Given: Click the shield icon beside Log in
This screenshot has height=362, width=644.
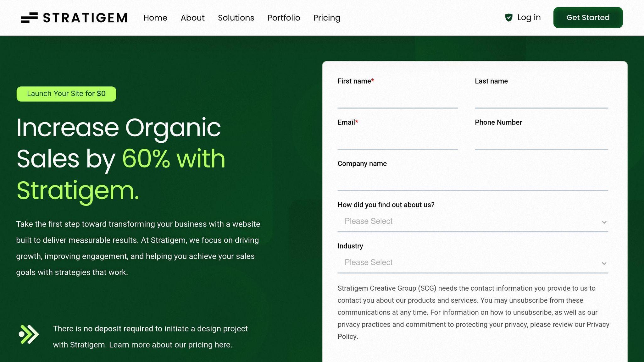Looking at the screenshot, I should click(508, 18).
